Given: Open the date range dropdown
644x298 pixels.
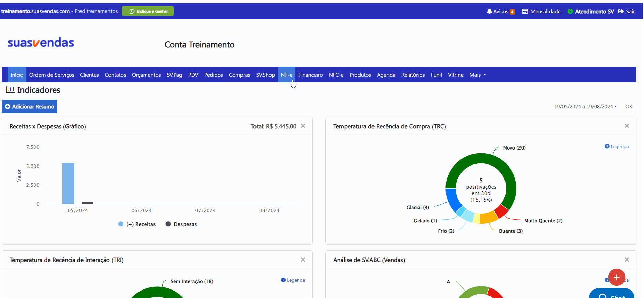Looking at the screenshot, I should [x=585, y=107].
